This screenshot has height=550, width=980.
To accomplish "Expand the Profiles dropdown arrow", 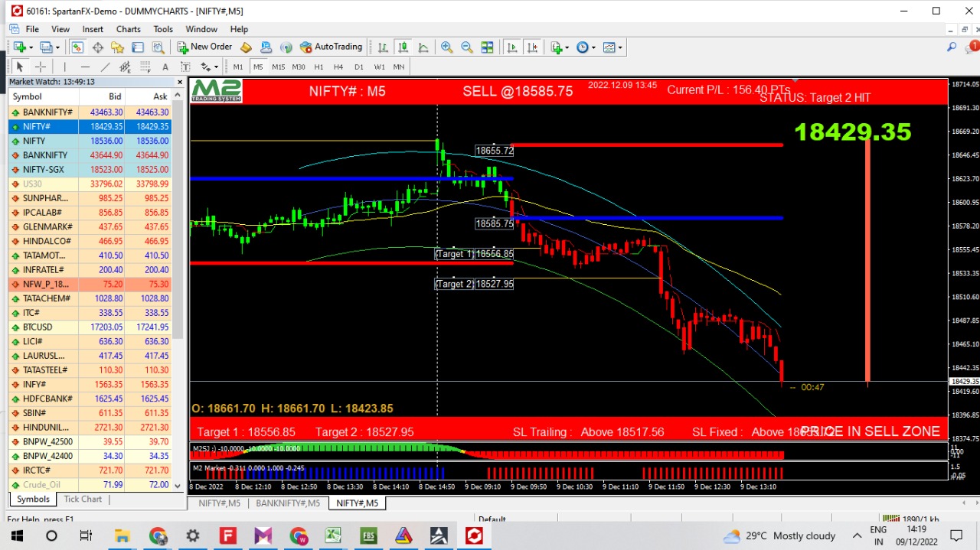I will click(57, 47).
